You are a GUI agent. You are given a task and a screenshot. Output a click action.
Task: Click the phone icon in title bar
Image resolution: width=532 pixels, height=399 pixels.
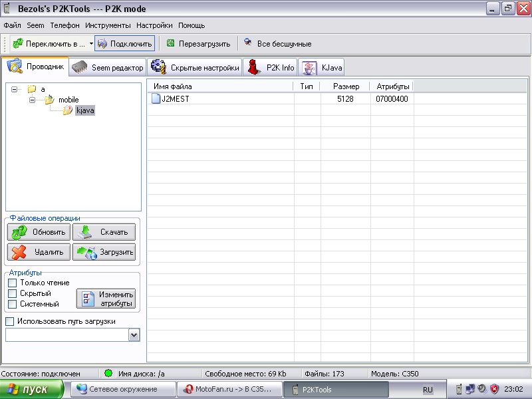7,8
